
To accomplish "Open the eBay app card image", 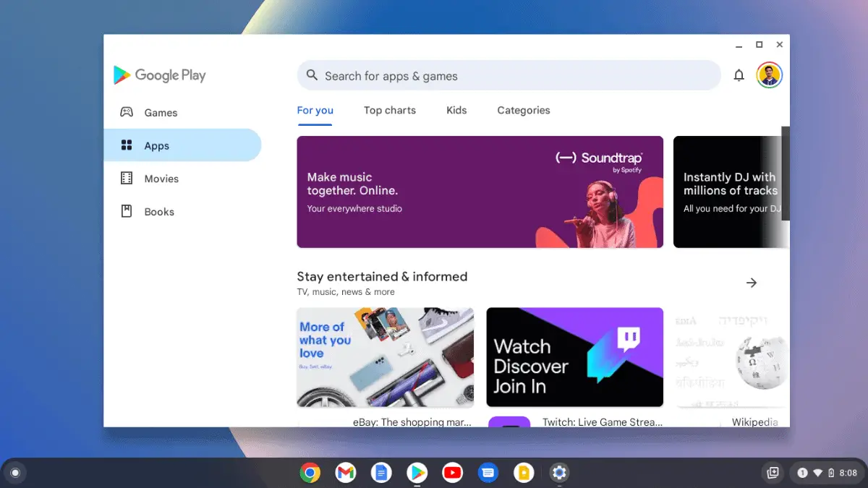I will click(x=386, y=357).
